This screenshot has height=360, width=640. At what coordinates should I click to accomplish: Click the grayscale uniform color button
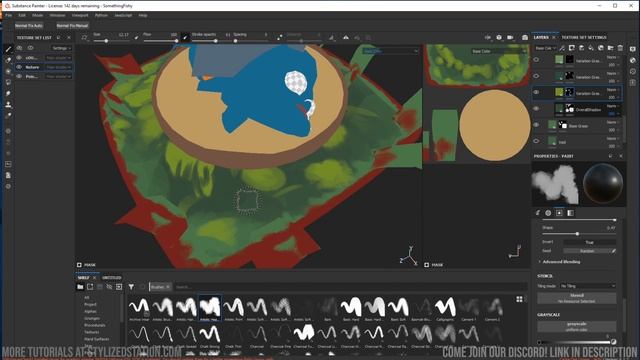coord(577,326)
